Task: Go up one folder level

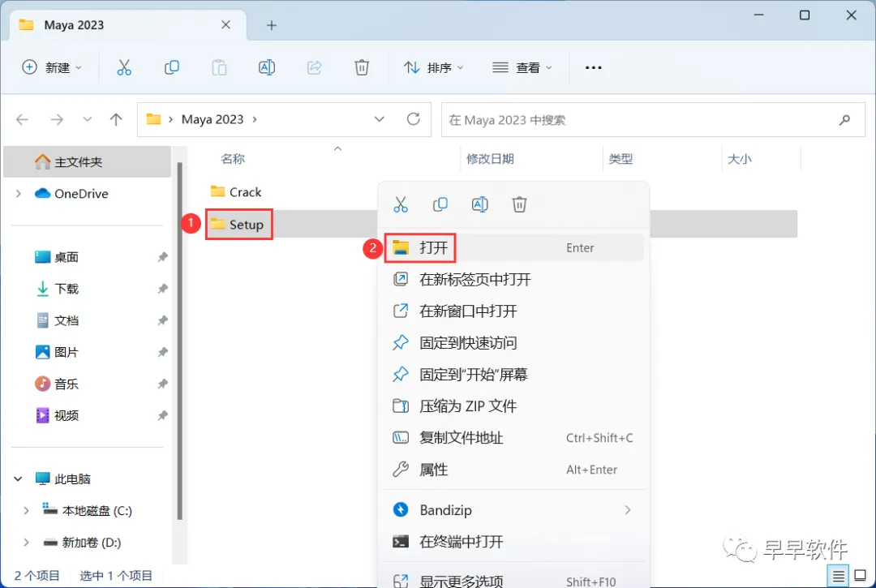Action: click(x=116, y=119)
